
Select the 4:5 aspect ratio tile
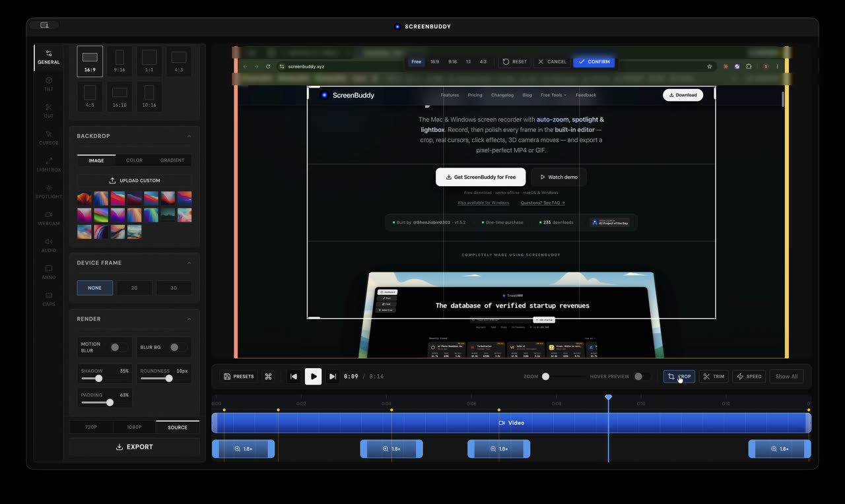[90, 96]
